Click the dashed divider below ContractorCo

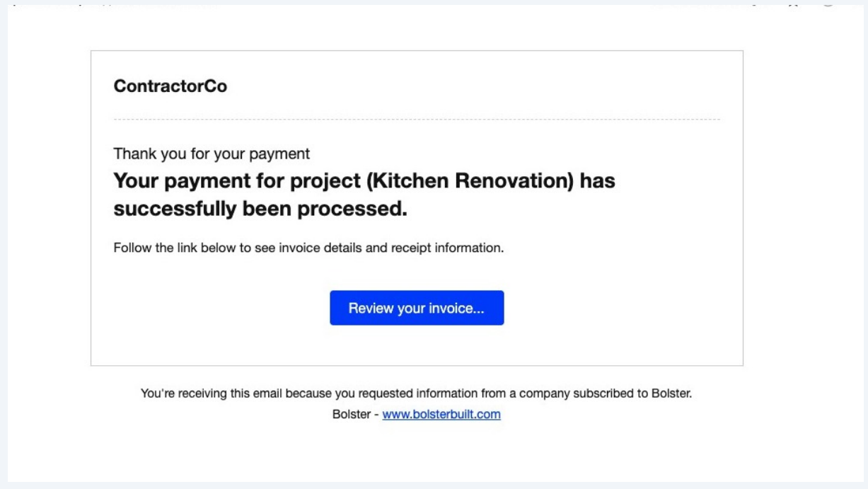pos(417,120)
